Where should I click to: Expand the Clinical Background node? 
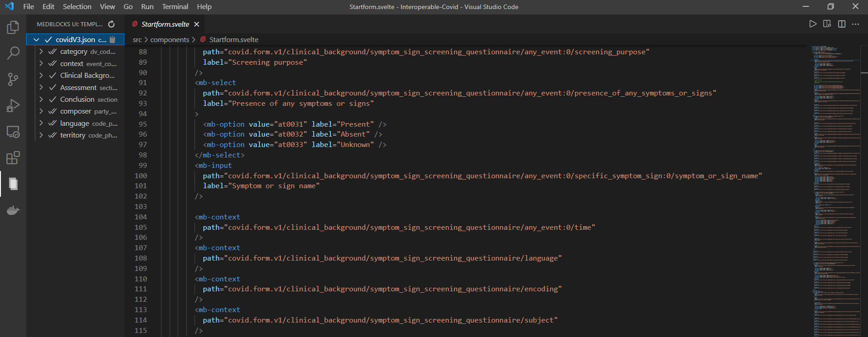pos(41,76)
